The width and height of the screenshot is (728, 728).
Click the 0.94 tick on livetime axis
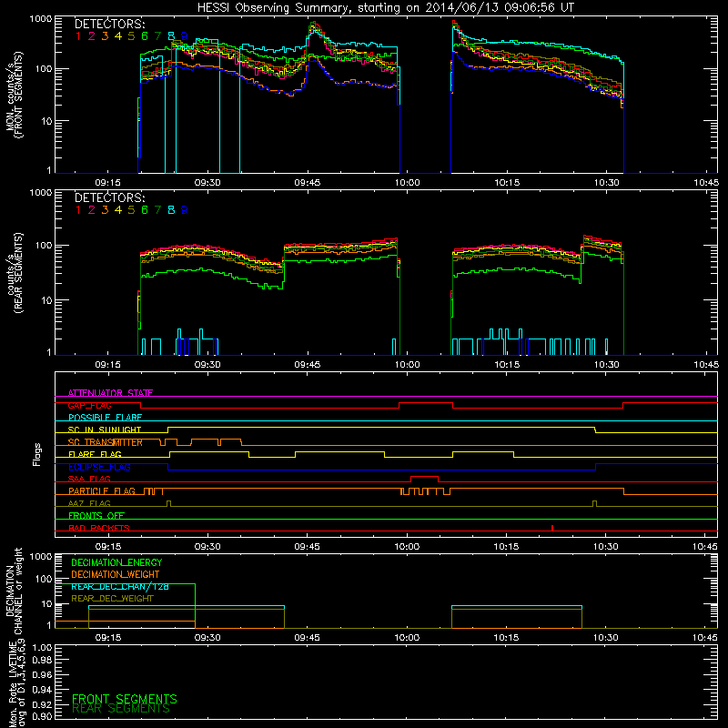[42, 689]
